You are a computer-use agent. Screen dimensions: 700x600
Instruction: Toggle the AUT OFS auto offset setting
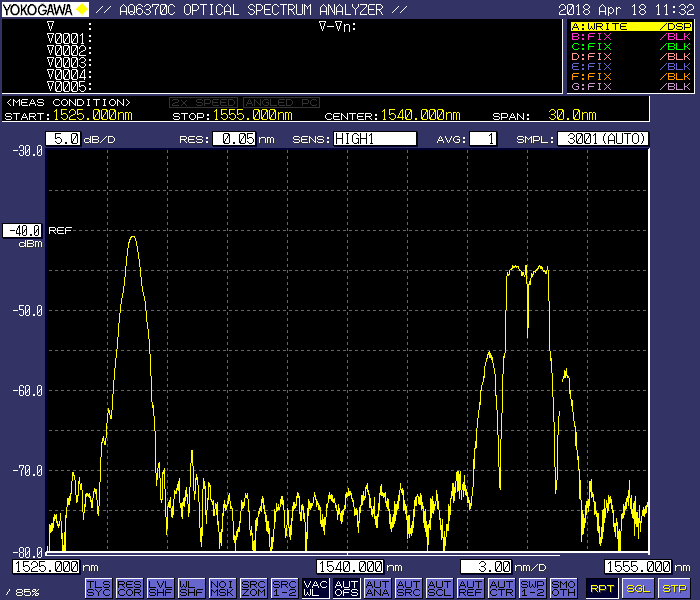346,588
